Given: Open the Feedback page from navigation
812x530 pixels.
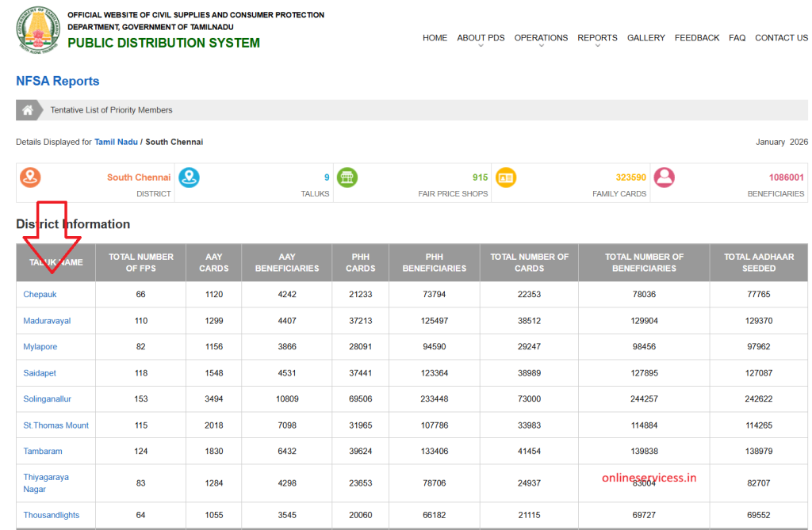Looking at the screenshot, I should [x=697, y=38].
